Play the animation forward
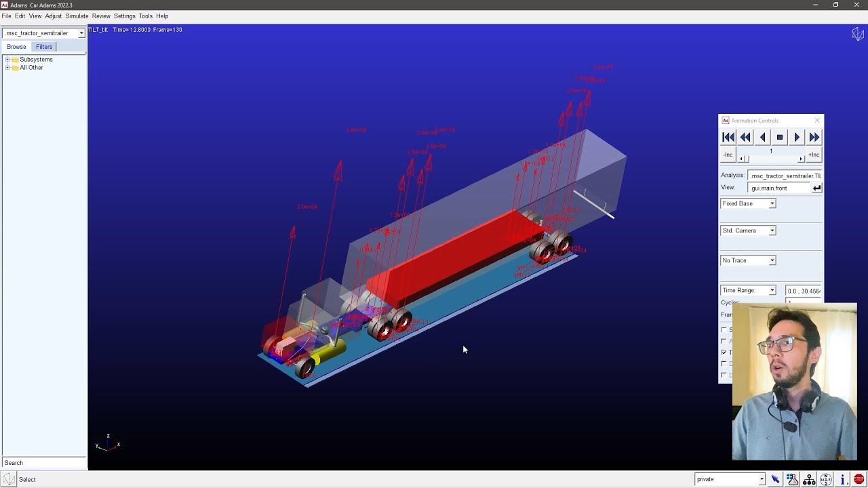The image size is (868, 488). click(x=797, y=137)
